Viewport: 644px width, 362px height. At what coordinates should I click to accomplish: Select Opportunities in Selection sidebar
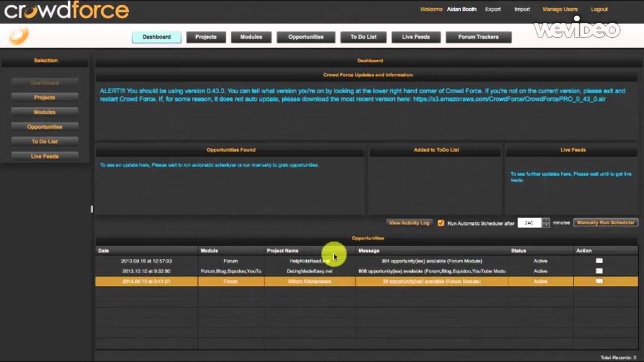coord(45,127)
